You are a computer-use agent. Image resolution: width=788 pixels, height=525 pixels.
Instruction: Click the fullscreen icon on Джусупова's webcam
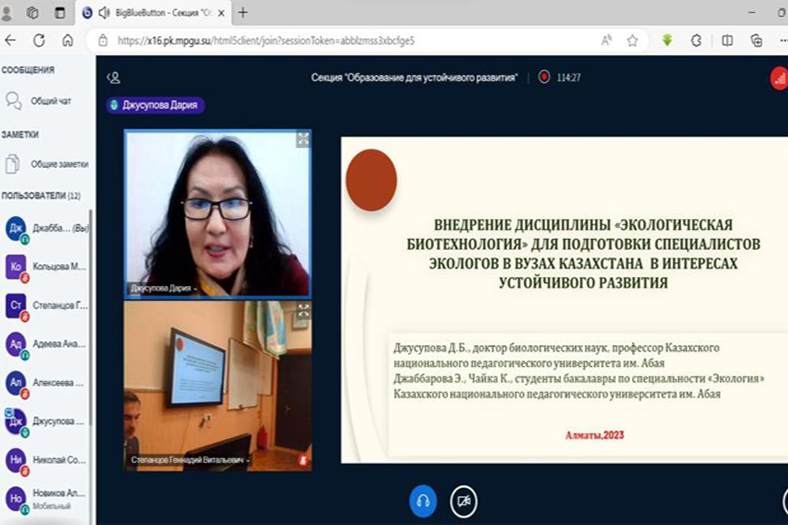pyautogui.click(x=302, y=140)
